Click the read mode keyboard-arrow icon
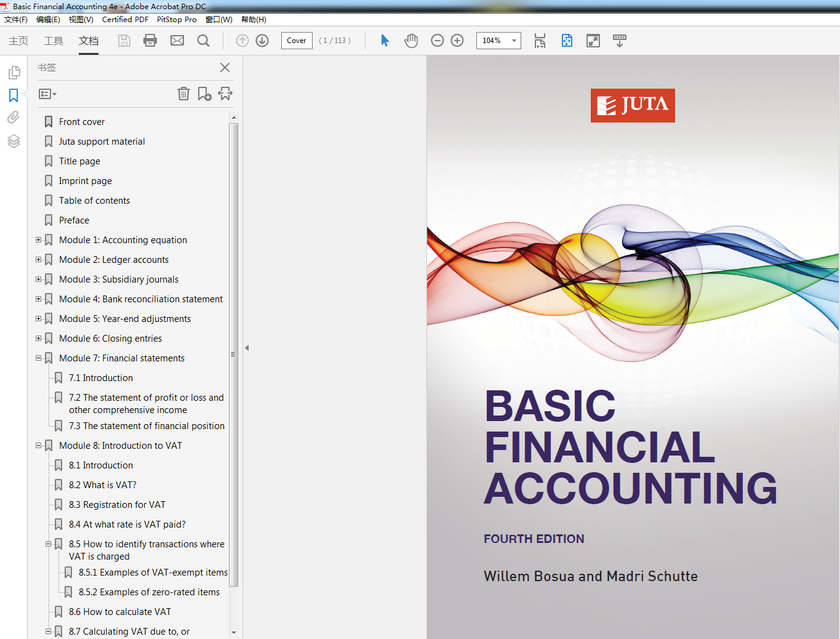840x639 pixels. coord(620,41)
